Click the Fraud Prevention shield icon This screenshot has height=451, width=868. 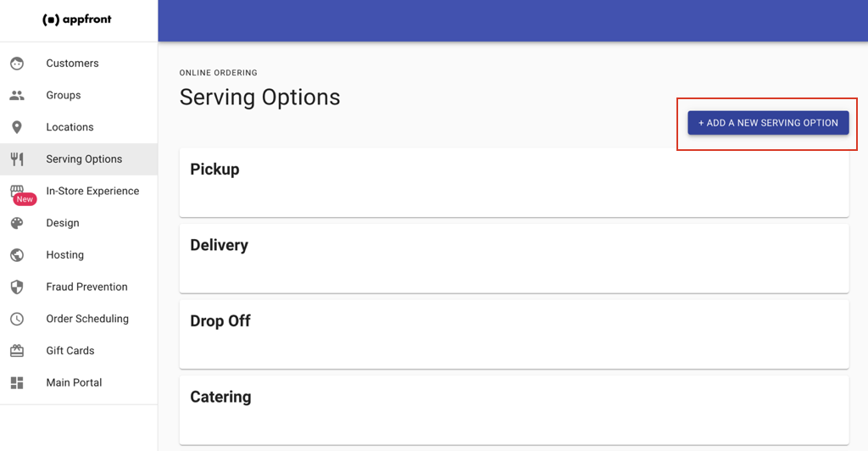17,287
